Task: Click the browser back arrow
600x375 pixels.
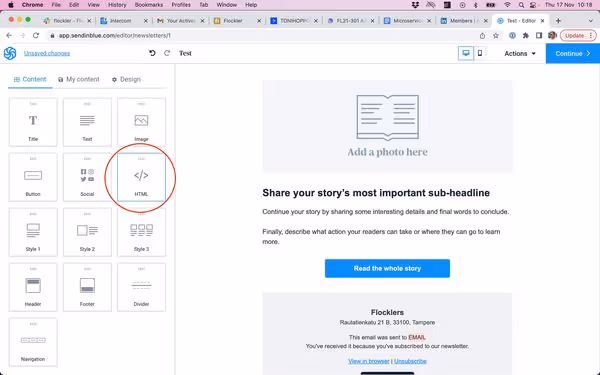Action: click(x=9, y=36)
